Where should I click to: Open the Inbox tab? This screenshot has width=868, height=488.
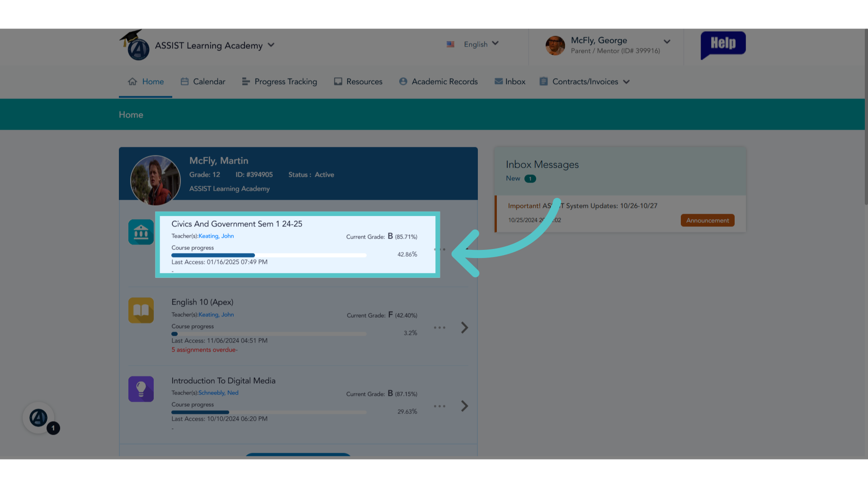[x=509, y=82]
